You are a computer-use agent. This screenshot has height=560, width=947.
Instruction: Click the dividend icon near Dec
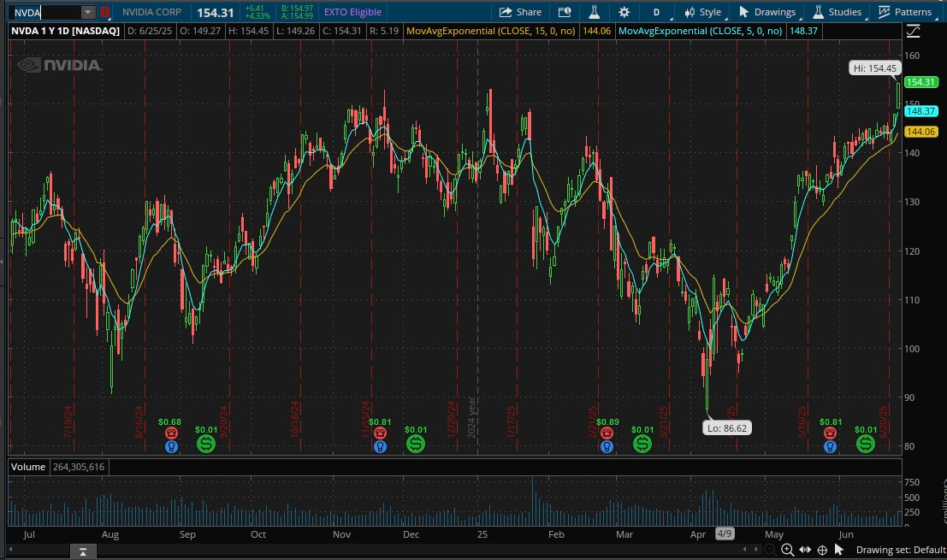416,444
